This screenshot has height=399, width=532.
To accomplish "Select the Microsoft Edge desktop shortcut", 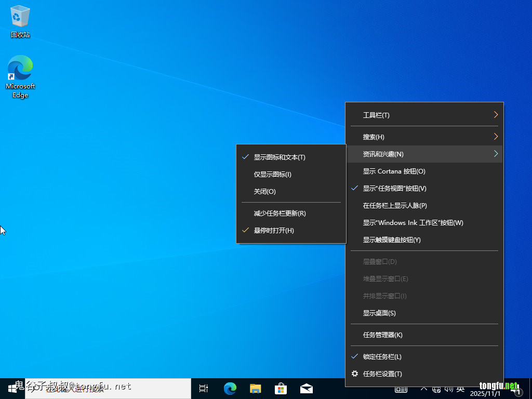I will point(20,76).
